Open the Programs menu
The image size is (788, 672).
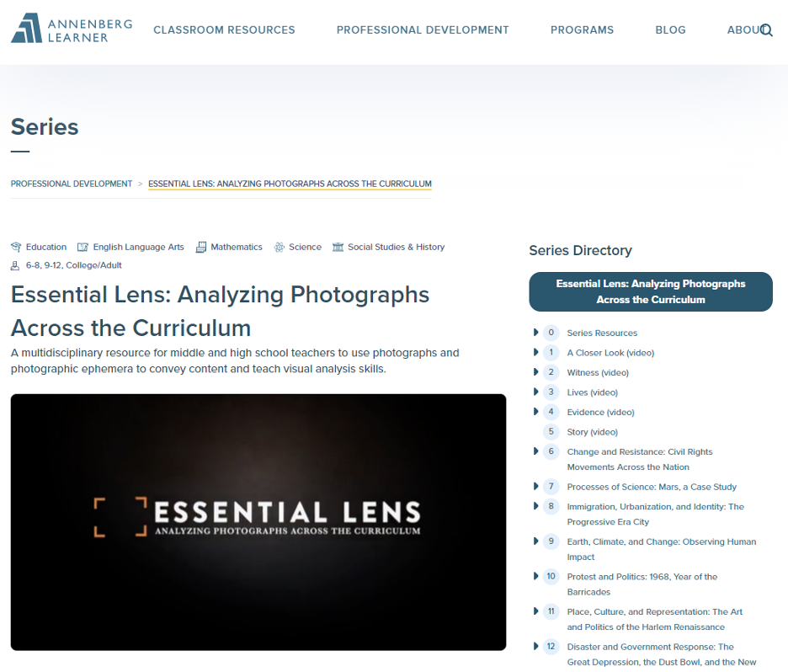tap(582, 30)
